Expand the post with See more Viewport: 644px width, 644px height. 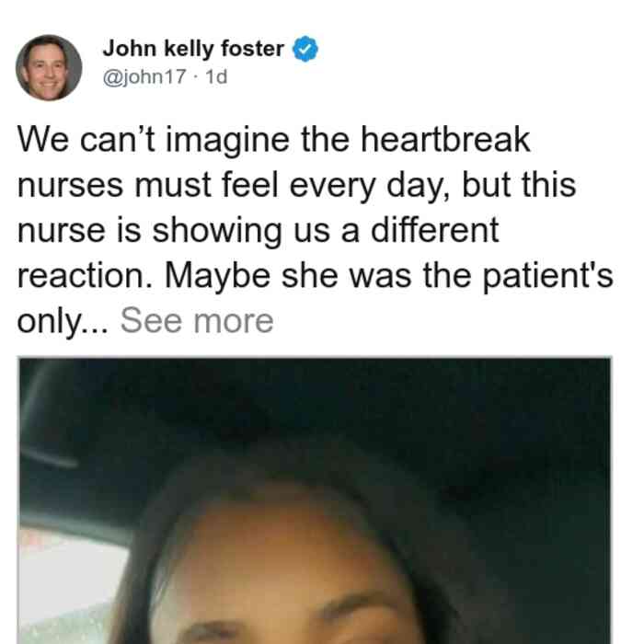tap(197, 321)
